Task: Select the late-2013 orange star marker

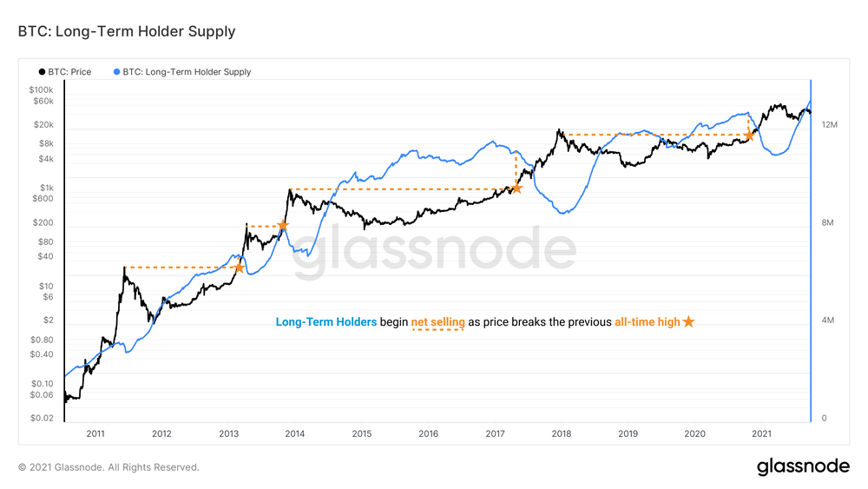Action: click(283, 226)
